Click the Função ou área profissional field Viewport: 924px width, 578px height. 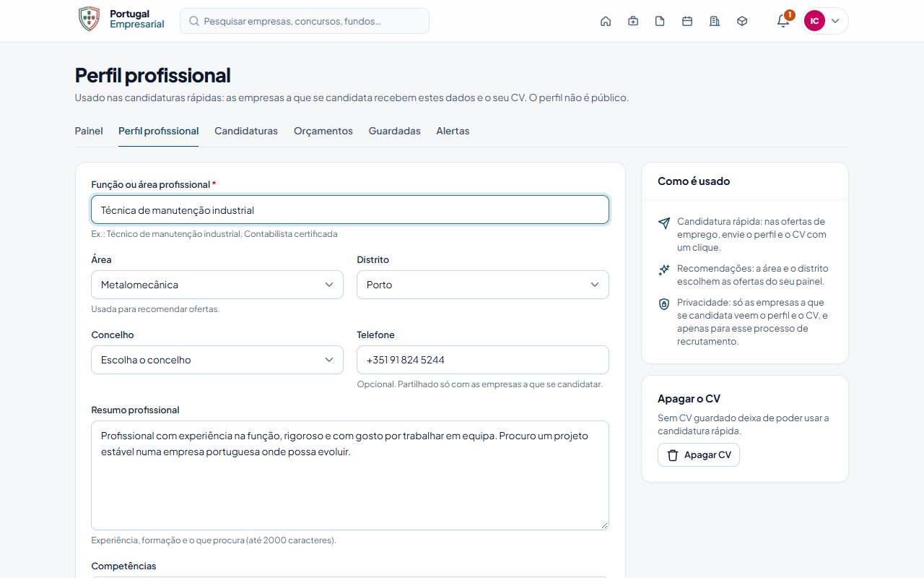click(350, 210)
